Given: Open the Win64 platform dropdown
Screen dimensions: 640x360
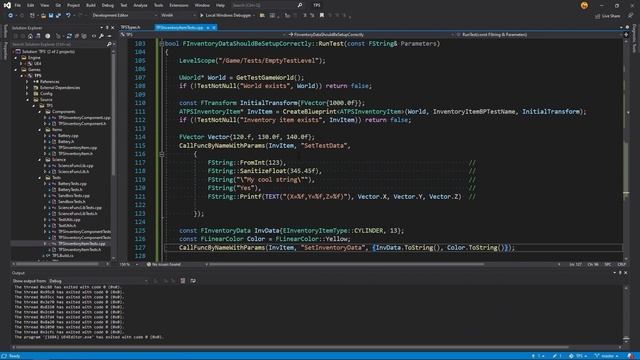Looking at the screenshot, I should pyautogui.click(x=178, y=16).
